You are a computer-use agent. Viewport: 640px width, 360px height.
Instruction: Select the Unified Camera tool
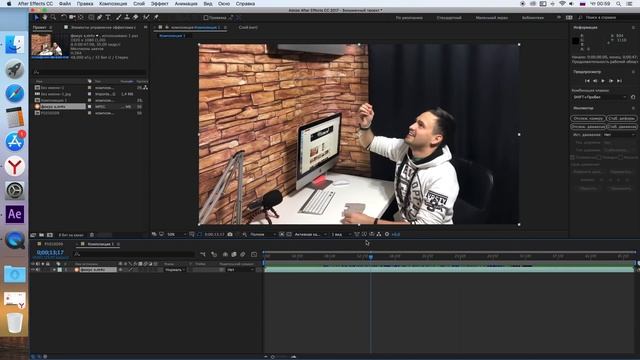pos(72,18)
